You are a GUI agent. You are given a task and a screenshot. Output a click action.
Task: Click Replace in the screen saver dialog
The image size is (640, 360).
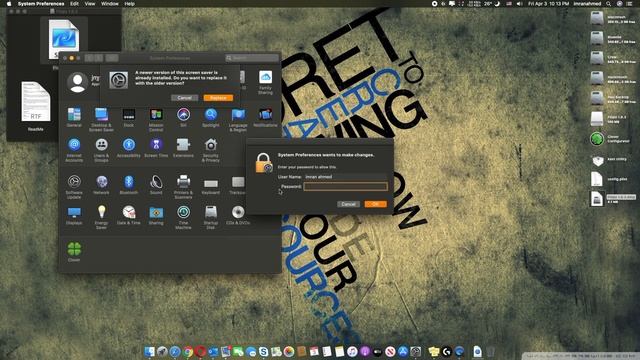click(x=218, y=98)
